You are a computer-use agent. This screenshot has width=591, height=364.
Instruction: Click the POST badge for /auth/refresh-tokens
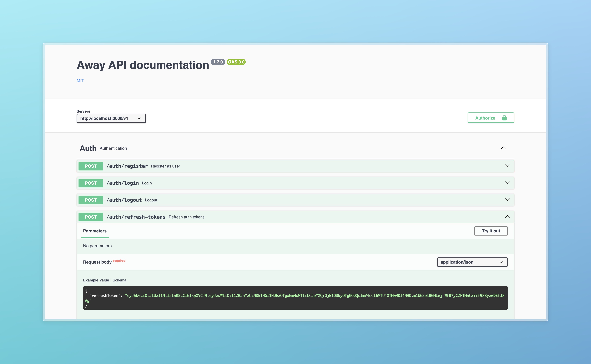click(91, 217)
